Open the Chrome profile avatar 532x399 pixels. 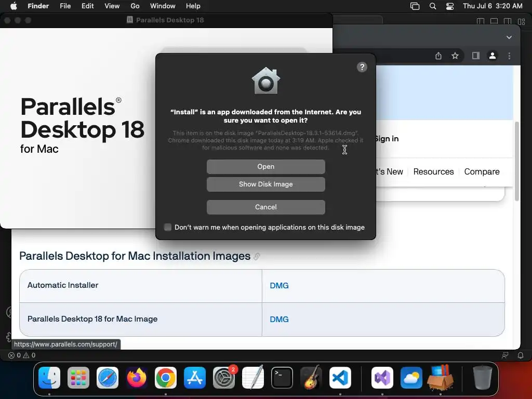point(493,56)
